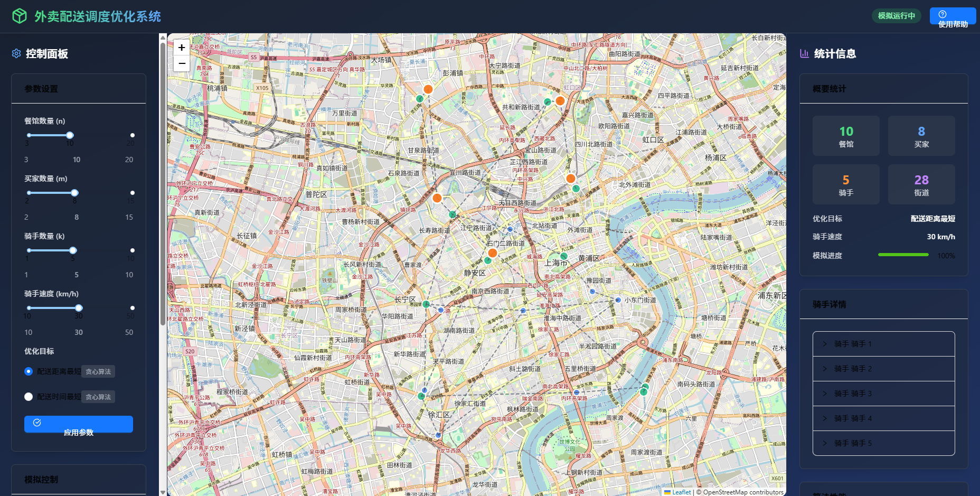Click the statistics bar chart icon
The height and width of the screenshot is (496, 980).
pos(805,53)
